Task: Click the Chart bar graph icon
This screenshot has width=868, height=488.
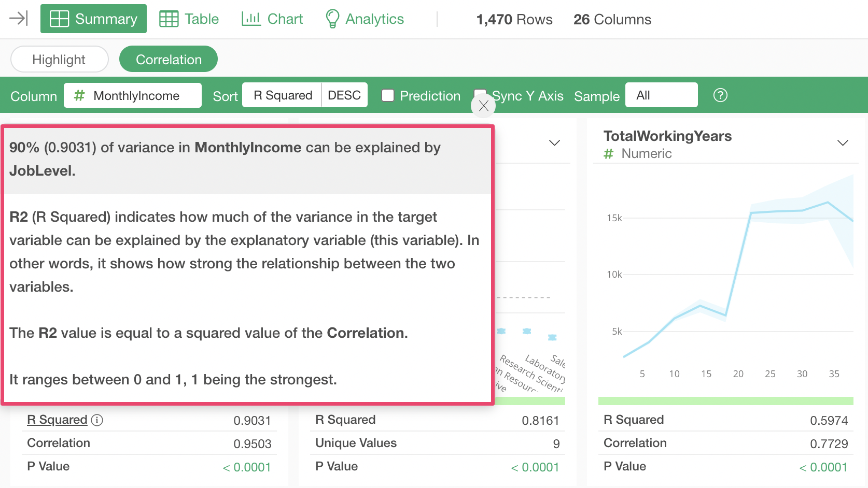Action: click(251, 19)
